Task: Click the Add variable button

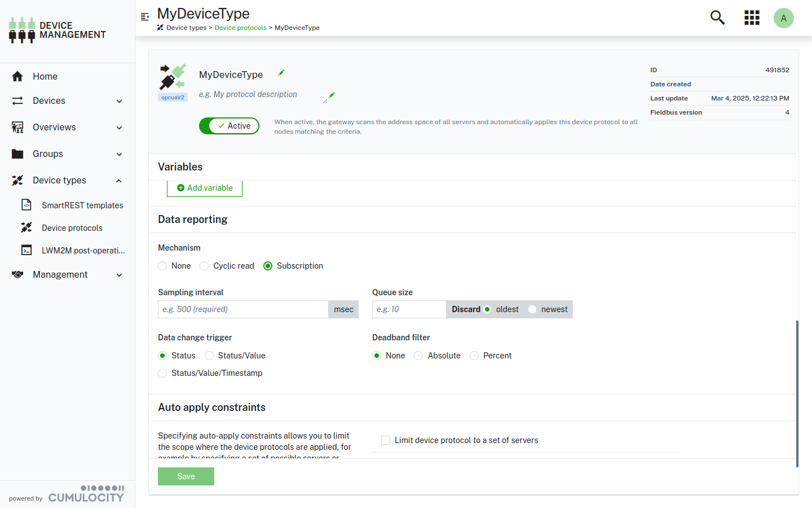Action: point(205,188)
